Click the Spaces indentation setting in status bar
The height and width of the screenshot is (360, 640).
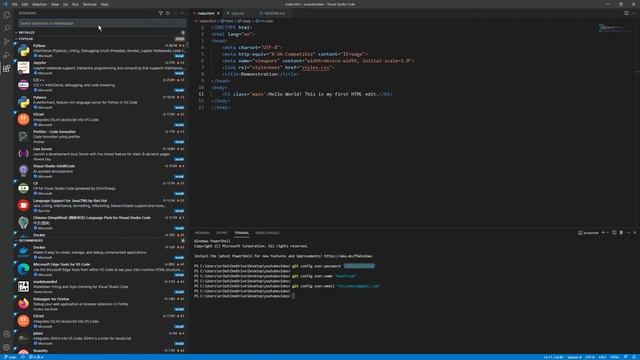[x=574, y=357]
